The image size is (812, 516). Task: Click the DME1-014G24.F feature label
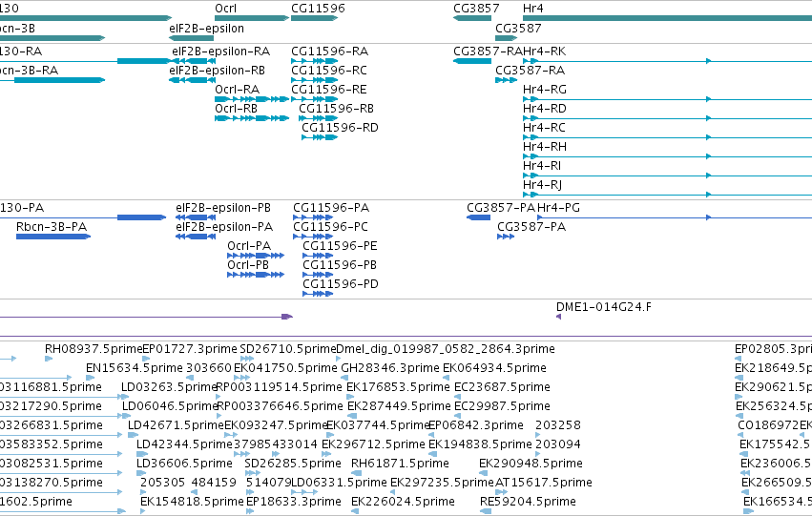604,307
